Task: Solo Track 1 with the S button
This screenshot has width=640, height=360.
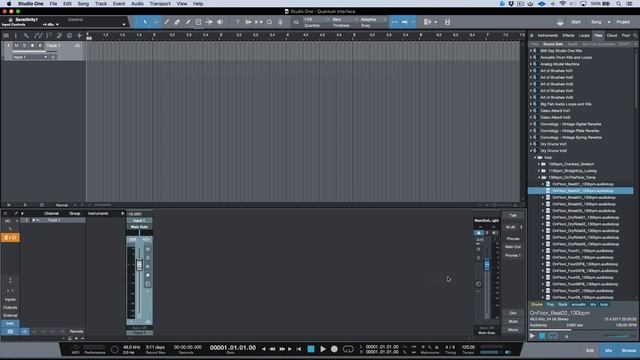Action: point(24,46)
